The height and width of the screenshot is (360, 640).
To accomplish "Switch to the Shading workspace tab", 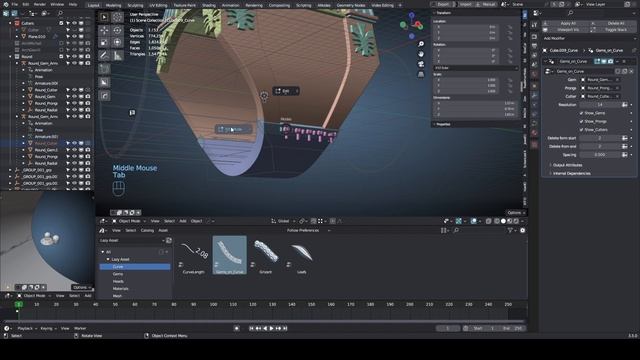I will (x=209, y=5).
